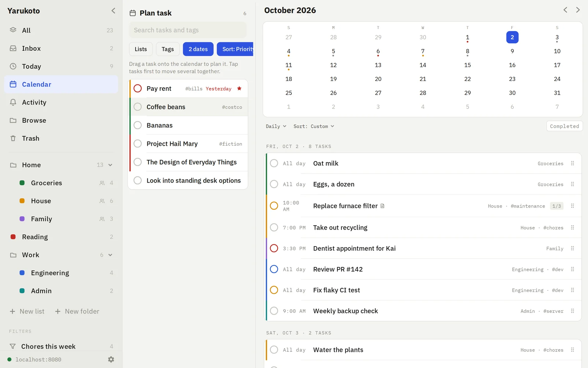Click drag handle for Eggs, a dozen
The image size is (588, 368).
[572, 184]
